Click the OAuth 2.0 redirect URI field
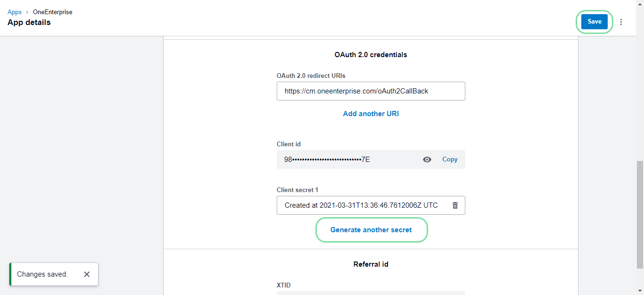 371,91
